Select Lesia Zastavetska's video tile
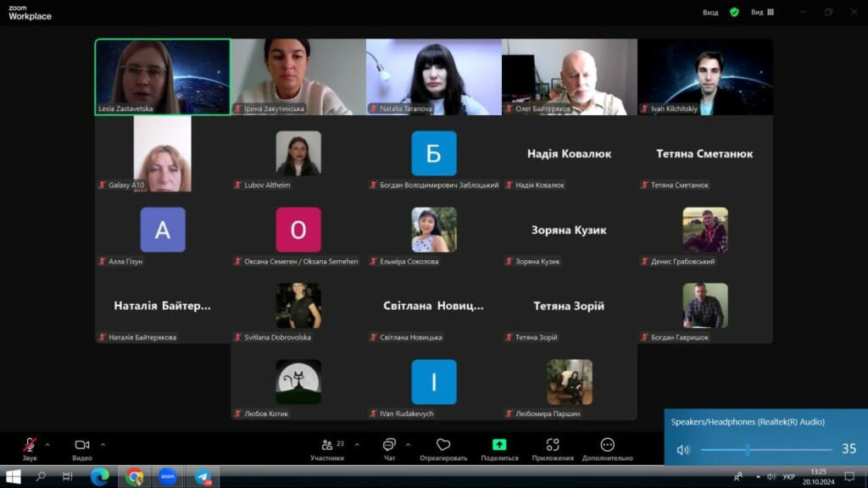Viewport: 868px width, 488px height. click(163, 75)
